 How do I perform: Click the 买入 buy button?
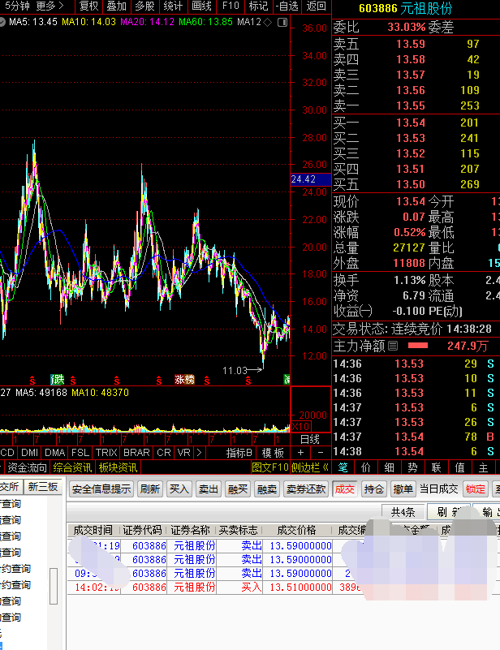(179, 489)
